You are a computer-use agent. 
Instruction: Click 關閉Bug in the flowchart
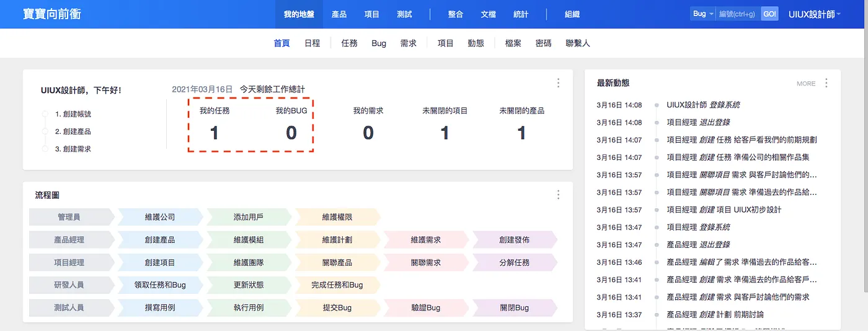click(x=515, y=307)
